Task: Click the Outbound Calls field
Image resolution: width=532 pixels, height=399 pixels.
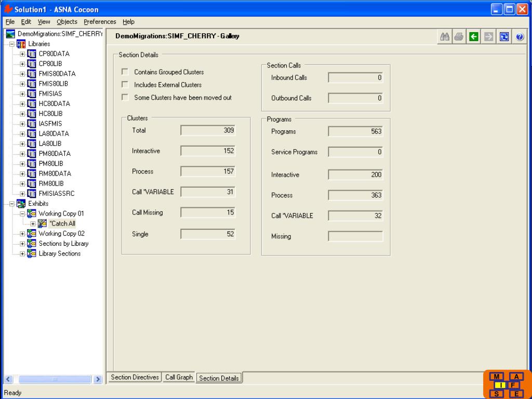Action: pos(355,98)
